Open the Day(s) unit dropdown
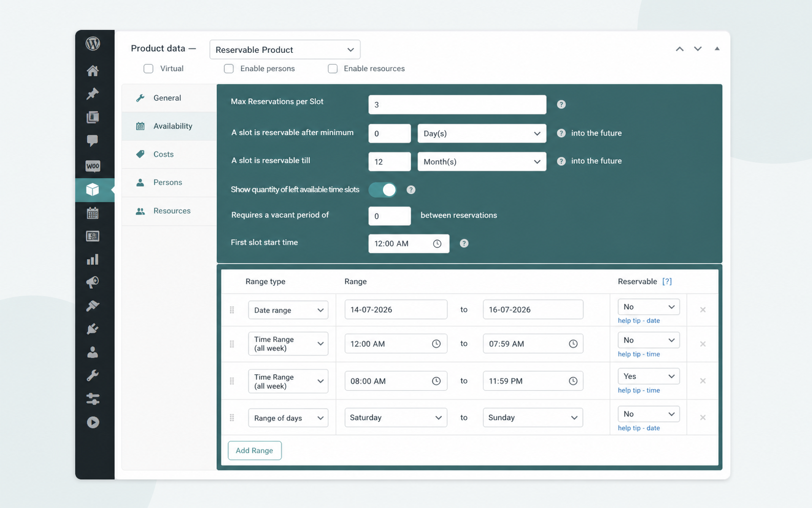The width and height of the screenshot is (812, 508). point(482,133)
